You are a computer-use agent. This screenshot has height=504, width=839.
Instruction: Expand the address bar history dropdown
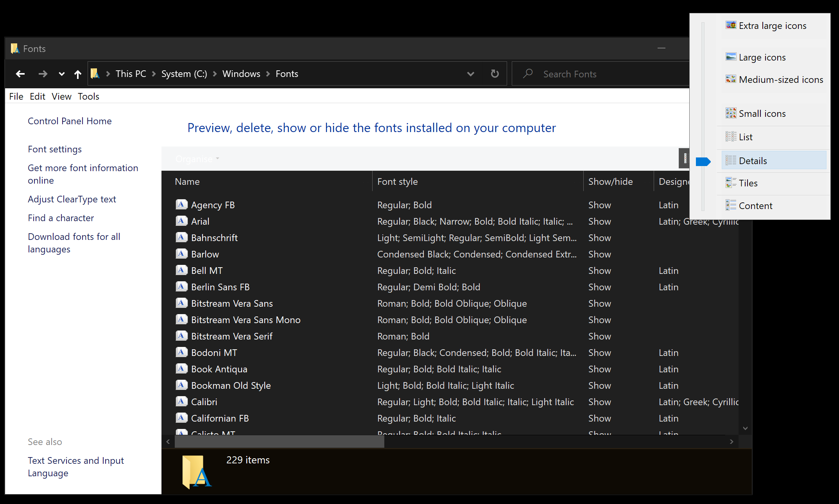coord(470,74)
